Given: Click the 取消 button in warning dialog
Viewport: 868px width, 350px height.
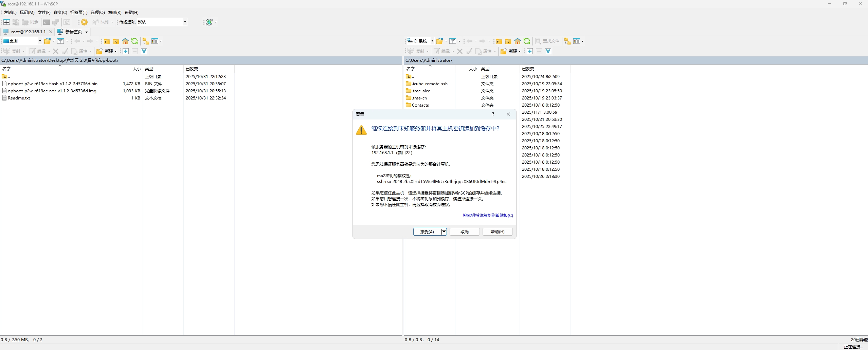Looking at the screenshot, I should (464, 232).
